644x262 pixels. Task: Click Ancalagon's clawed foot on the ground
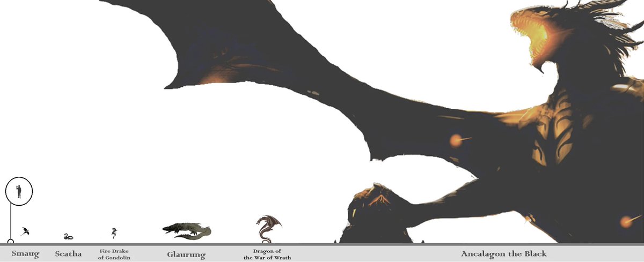point(377,214)
